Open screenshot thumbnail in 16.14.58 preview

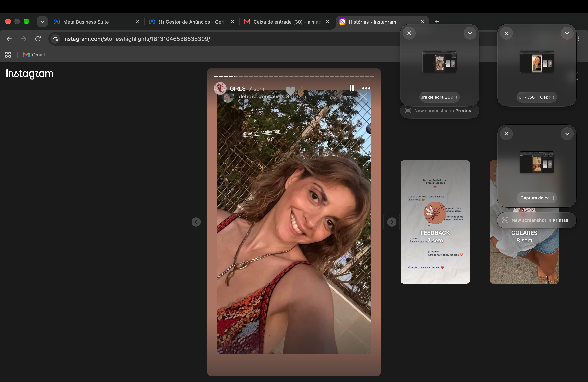click(x=537, y=62)
